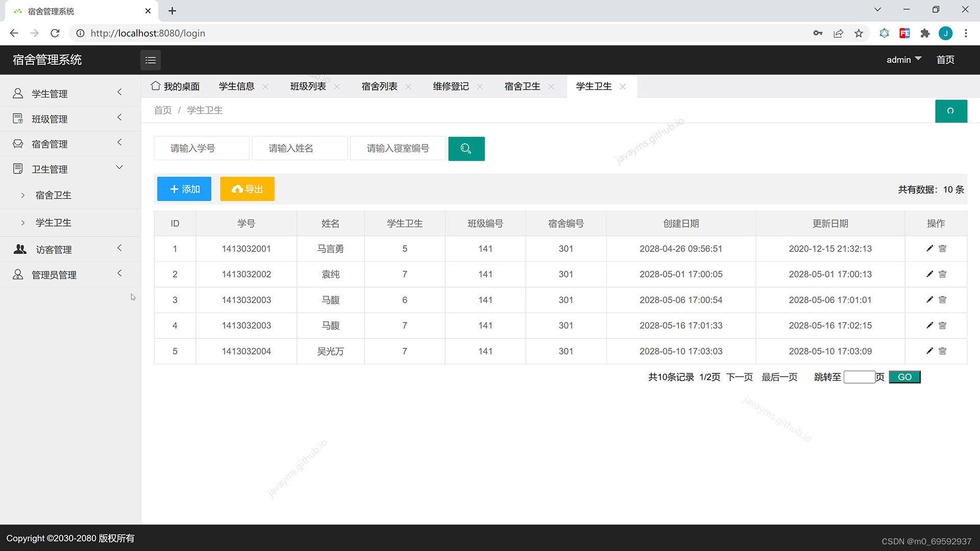
Task: Delete record for student 袁纯
Action: pyautogui.click(x=943, y=274)
